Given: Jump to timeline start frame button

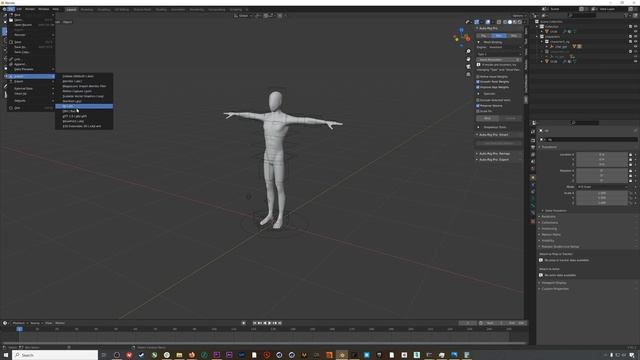Looking at the screenshot, I should (x=254, y=323).
